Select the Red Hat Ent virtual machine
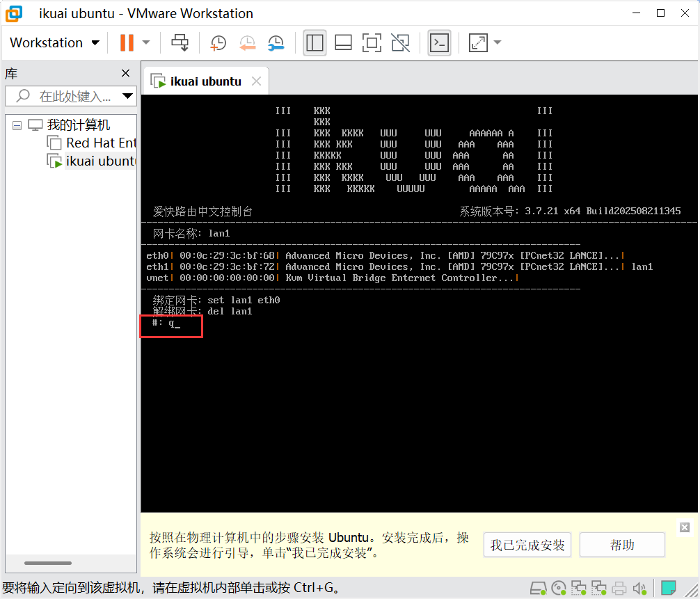The image size is (700, 599). [101, 143]
